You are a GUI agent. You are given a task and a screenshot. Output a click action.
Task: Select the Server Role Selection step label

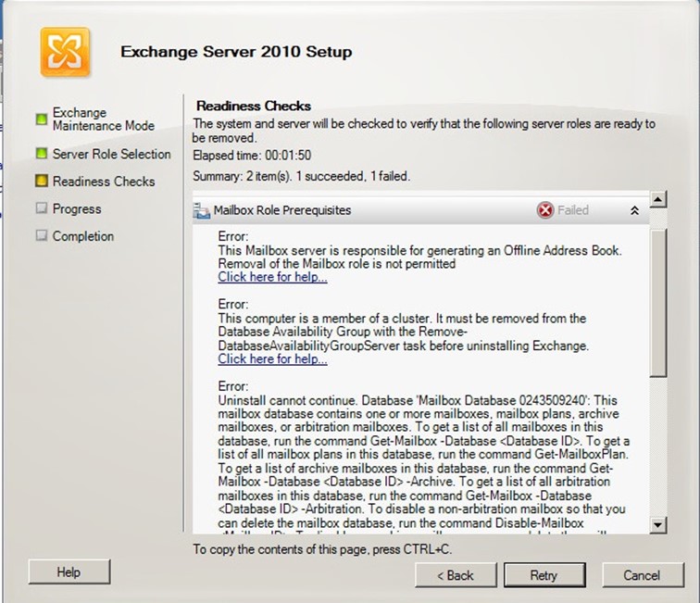click(x=112, y=154)
